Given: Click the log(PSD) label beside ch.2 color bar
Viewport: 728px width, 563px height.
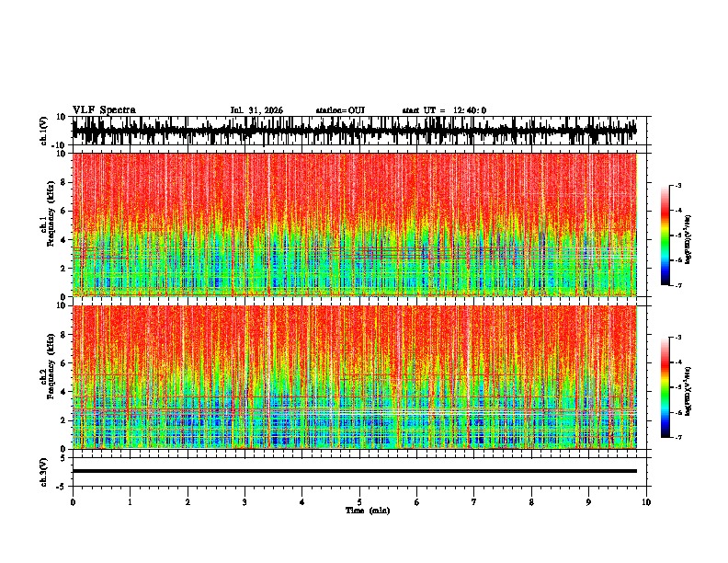Looking at the screenshot, I should pyautogui.click(x=688, y=391).
